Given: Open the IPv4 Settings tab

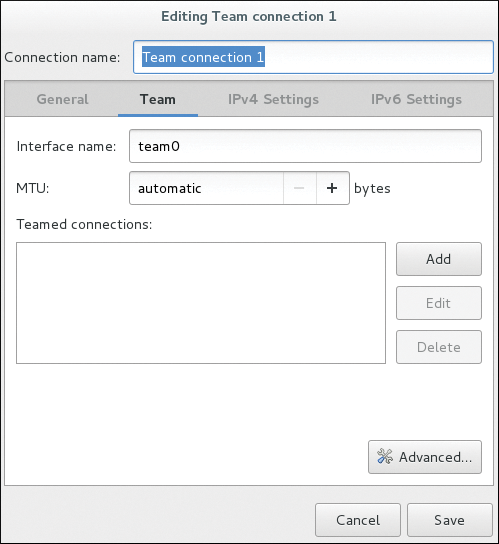Looking at the screenshot, I should [x=273, y=99].
